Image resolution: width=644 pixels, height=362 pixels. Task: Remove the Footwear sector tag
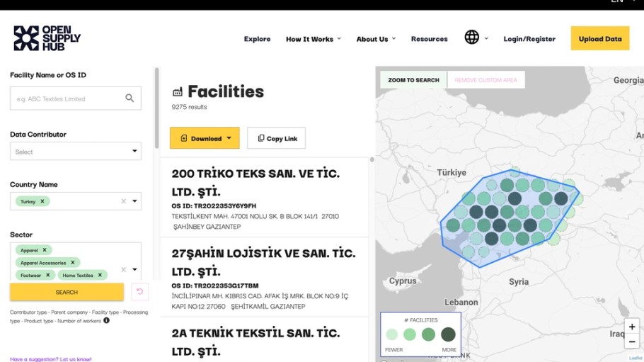point(47,275)
